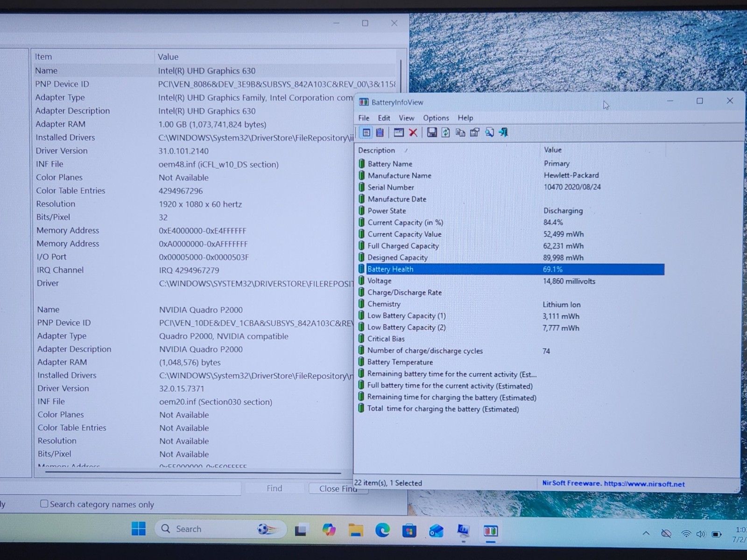The image size is (747, 560).
Task: Select the Current Capacity (in %) row
Action: pos(511,223)
